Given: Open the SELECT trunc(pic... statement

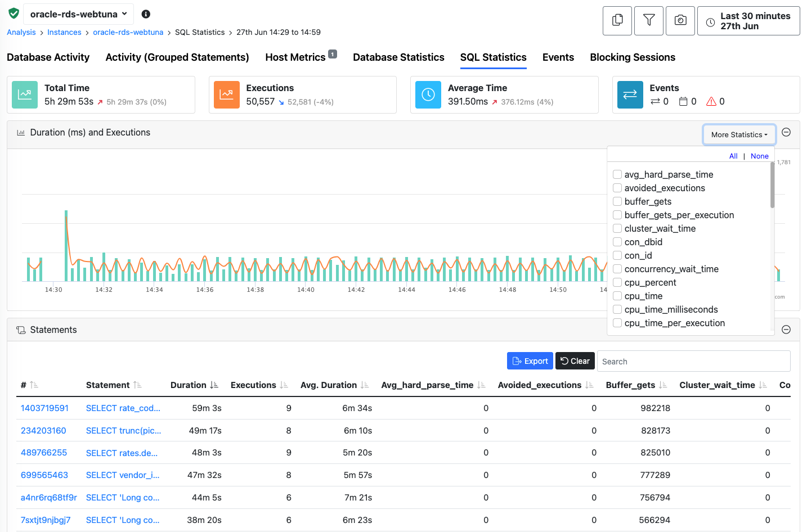Looking at the screenshot, I should click(124, 431).
